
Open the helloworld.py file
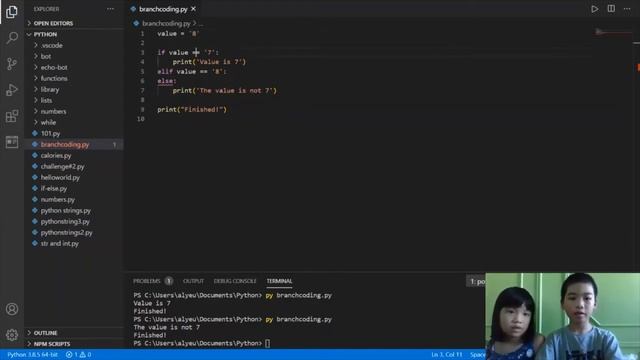point(74,178)
